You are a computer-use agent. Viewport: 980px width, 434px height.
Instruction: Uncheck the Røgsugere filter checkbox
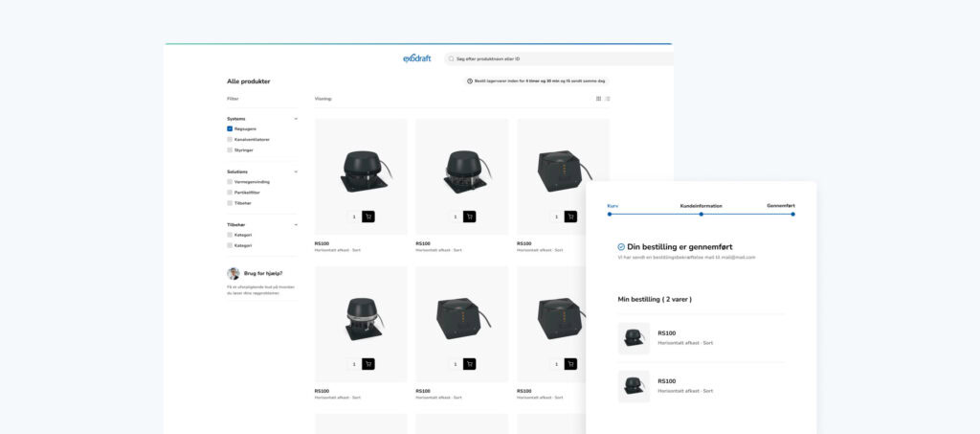click(230, 128)
